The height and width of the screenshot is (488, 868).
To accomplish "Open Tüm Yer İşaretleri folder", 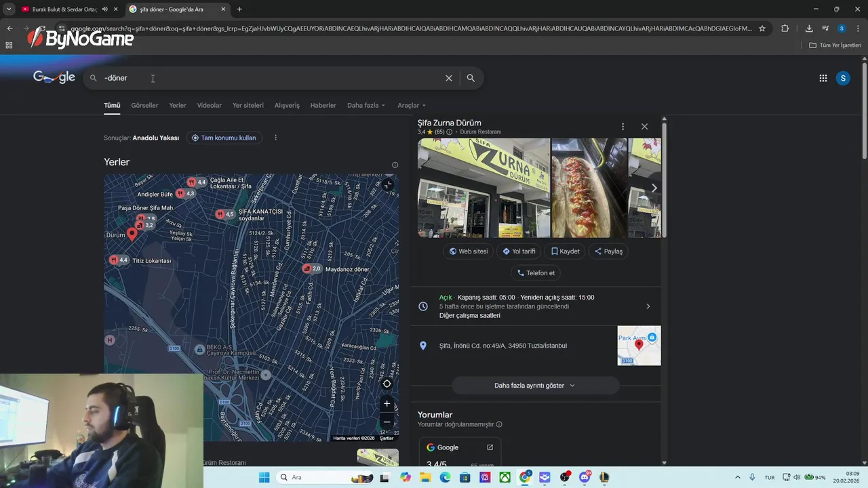I will click(835, 45).
